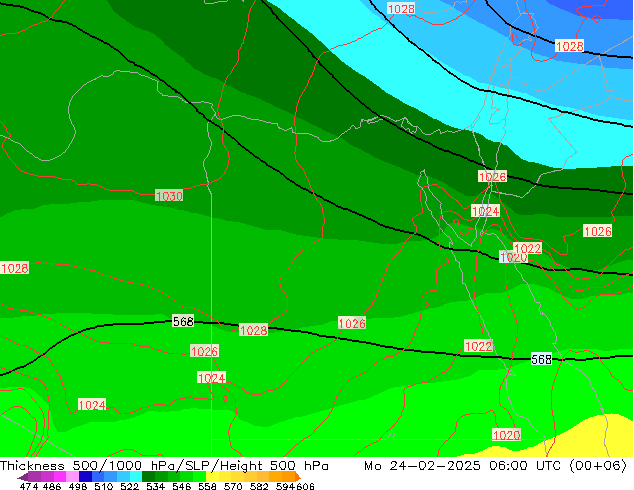Click the 1024 label just below that 1026 label
Image resolution: width=634 pixels, height=490 pixels.
point(486,211)
